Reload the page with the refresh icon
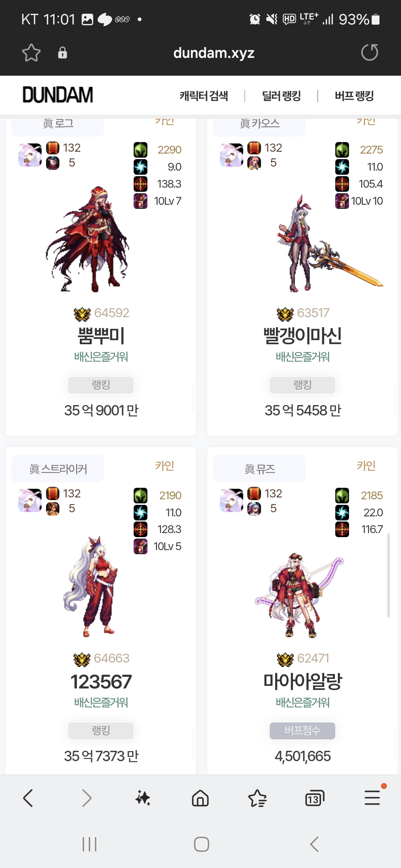The height and width of the screenshot is (868, 401). pos(369,52)
